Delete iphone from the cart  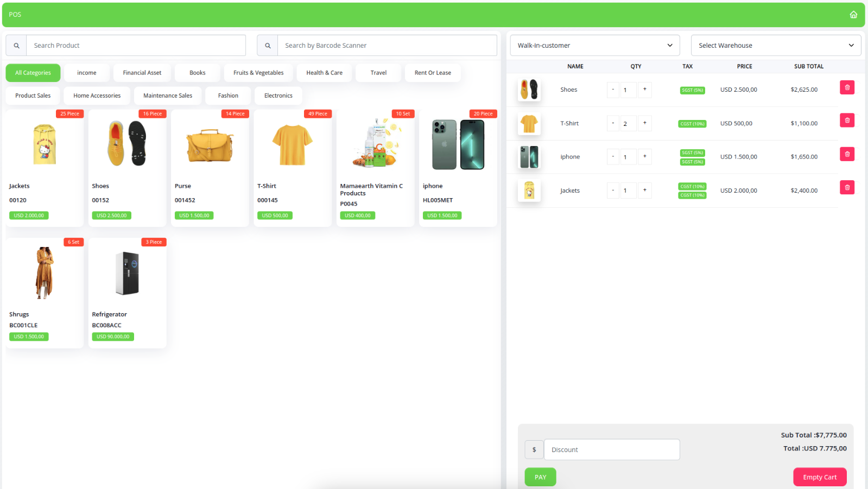coord(847,154)
